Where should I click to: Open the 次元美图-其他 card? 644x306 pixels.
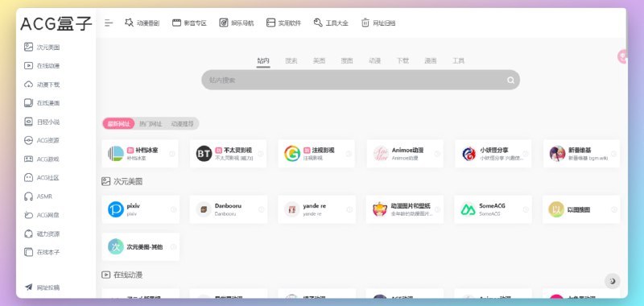[x=140, y=247]
